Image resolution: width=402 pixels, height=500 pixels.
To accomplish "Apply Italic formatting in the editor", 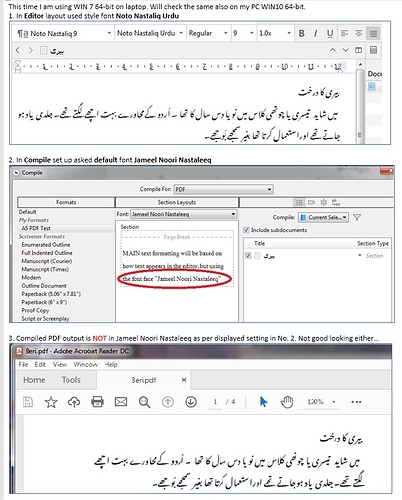I will pyautogui.click(x=315, y=33).
